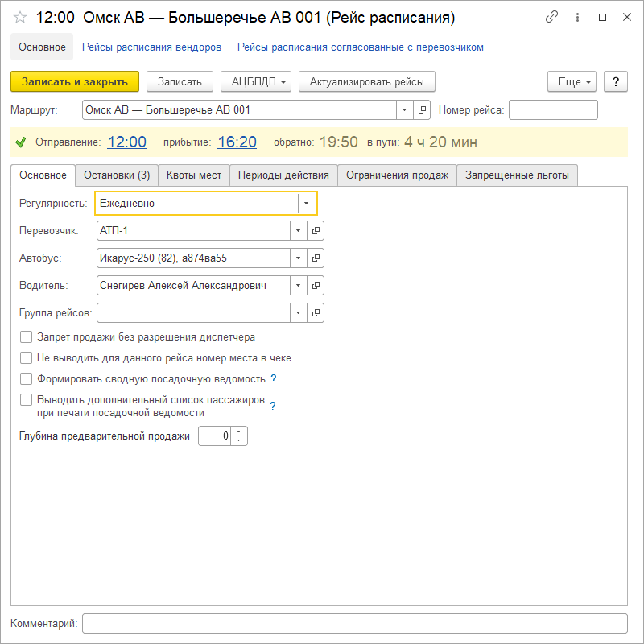Toggle Не выводить номер места в чеке

coord(27,357)
